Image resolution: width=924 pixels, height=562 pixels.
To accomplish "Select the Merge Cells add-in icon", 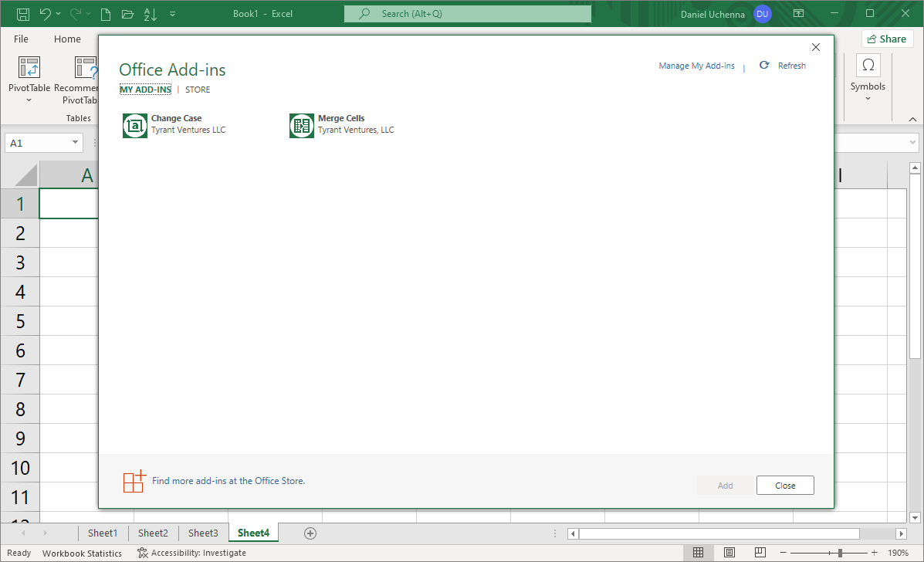I will tap(302, 125).
